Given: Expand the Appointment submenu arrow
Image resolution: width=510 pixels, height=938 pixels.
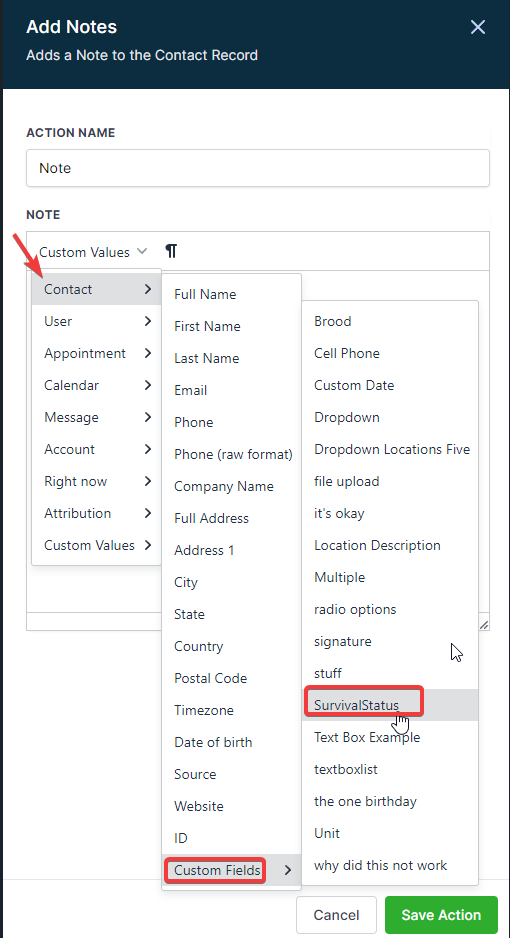Looking at the screenshot, I should point(148,353).
